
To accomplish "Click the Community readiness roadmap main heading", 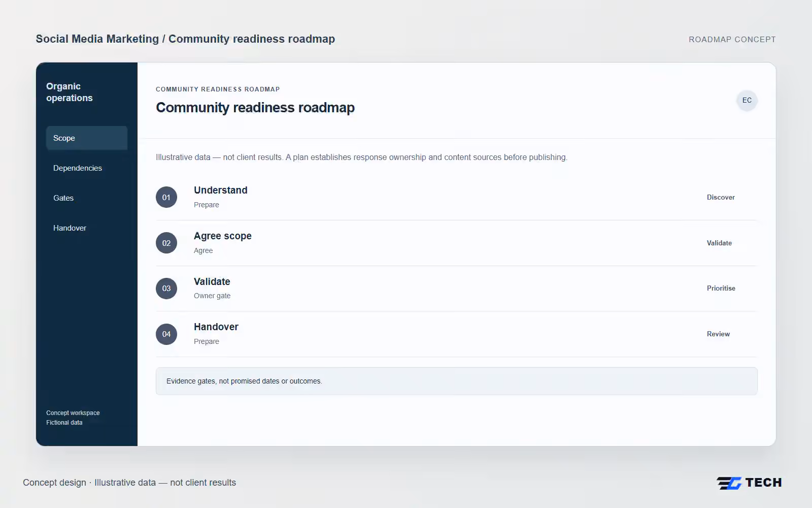I will tap(255, 108).
